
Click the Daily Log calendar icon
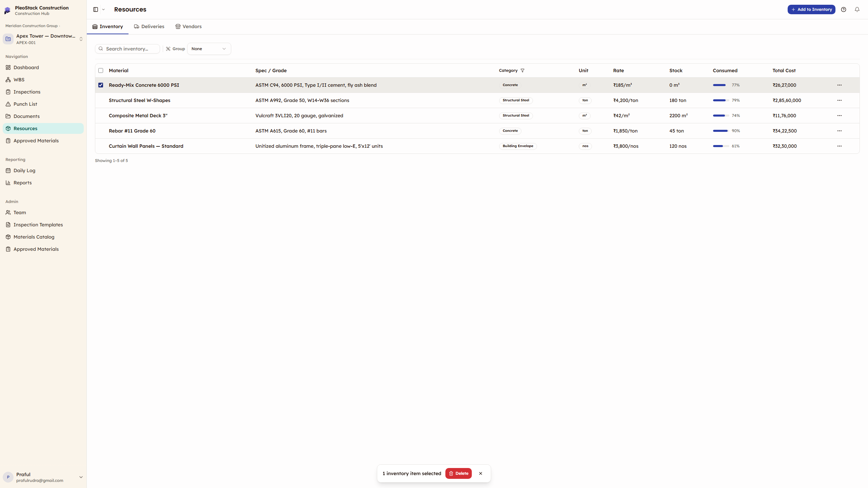8,170
